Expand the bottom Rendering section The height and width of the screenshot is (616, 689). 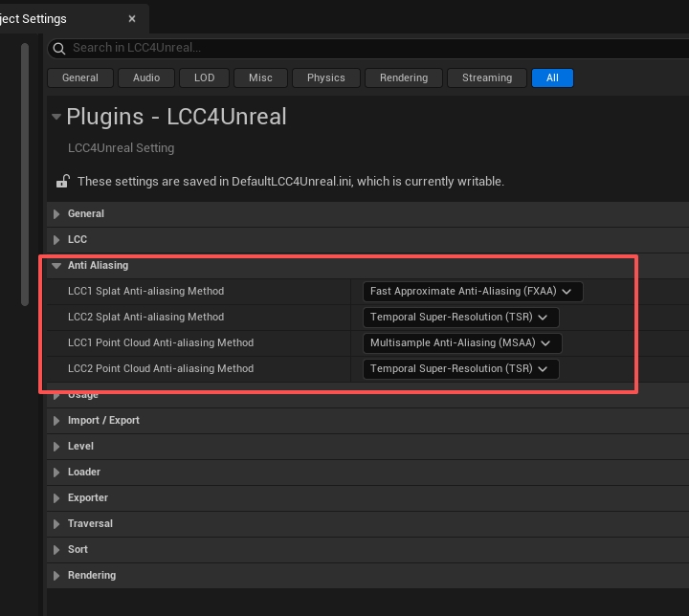56,576
